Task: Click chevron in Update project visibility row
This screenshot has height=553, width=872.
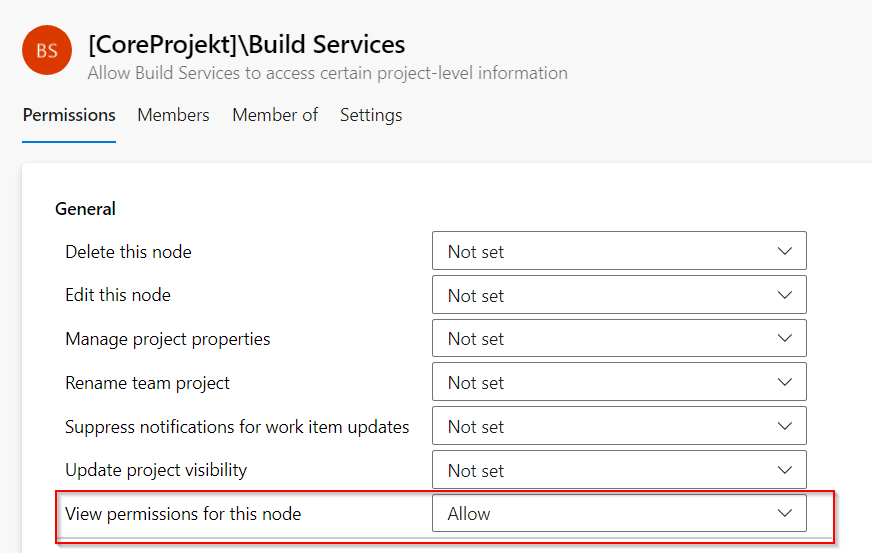Action: (785, 471)
